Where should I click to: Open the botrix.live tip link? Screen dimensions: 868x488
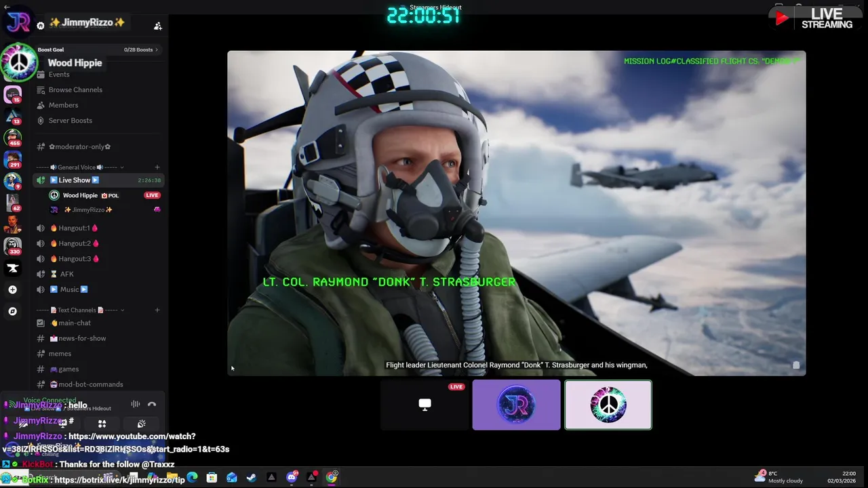click(x=119, y=480)
